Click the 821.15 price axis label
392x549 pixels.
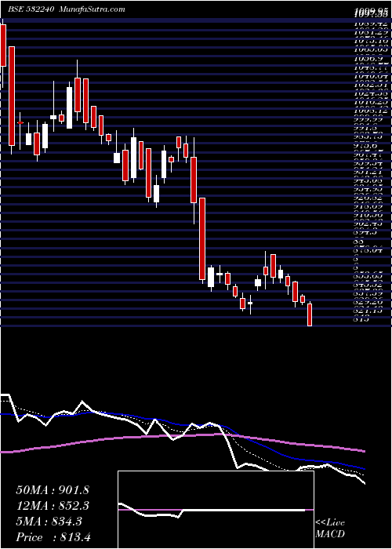[368, 311]
